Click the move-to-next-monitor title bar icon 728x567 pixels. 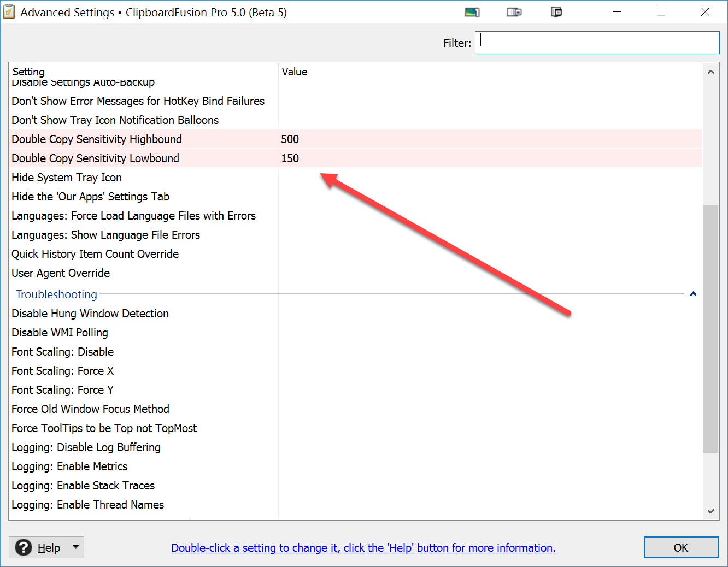pos(472,12)
